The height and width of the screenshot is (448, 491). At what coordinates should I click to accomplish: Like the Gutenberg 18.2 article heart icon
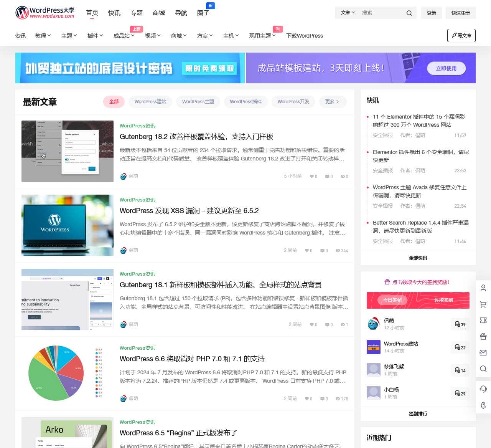click(312, 177)
